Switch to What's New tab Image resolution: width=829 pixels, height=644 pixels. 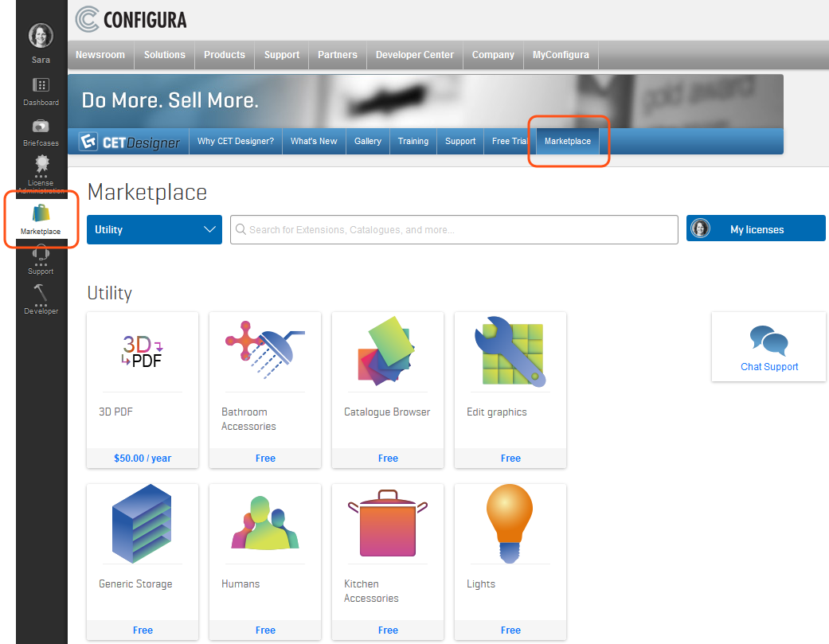[314, 141]
